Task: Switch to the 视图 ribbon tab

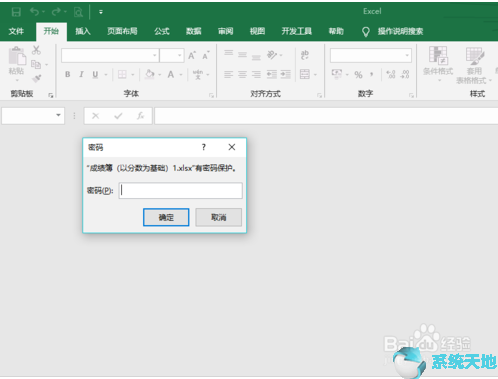Action: click(x=257, y=31)
